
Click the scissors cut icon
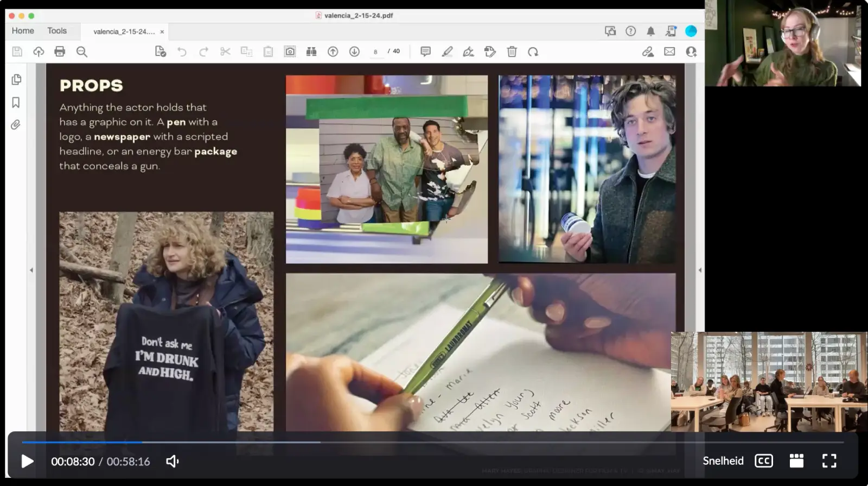click(x=225, y=52)
